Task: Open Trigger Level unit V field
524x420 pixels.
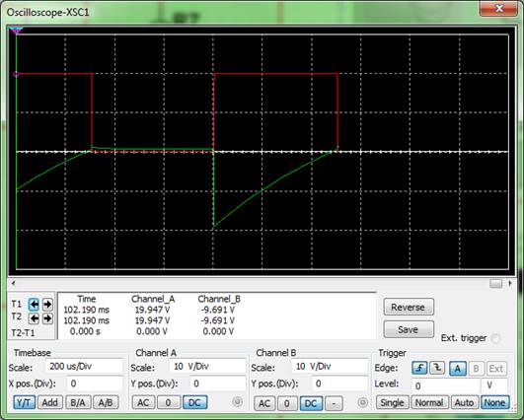Action: click(x=494, y=385)
